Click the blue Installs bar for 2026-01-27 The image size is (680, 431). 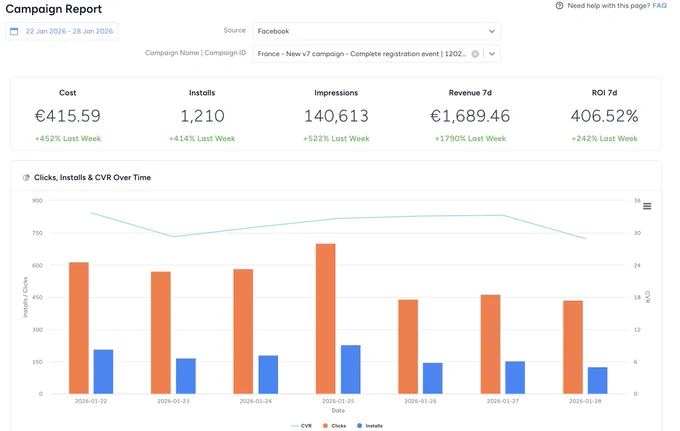[515, 377]
